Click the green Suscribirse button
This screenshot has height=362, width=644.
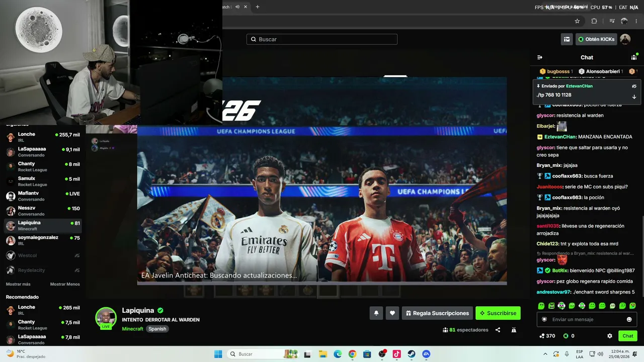pos(498,313)
